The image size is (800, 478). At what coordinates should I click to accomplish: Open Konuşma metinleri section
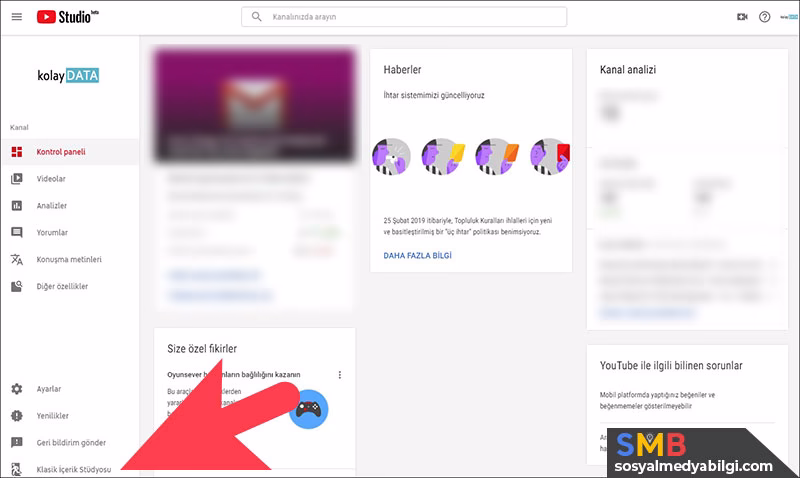(x=69, y=260)
